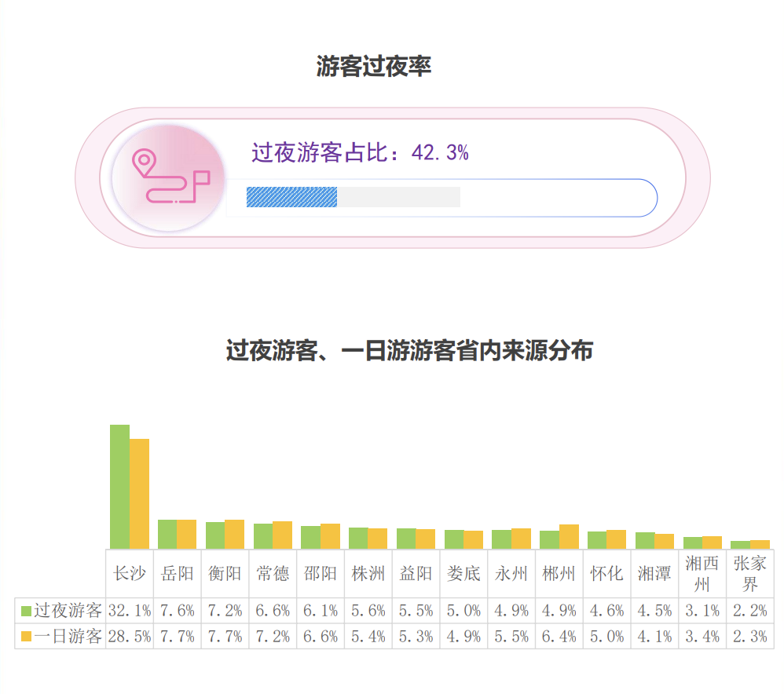Click the yellow 长沙 day-trip bar
This screenshot has height=694, width=784.
(x=139, y=493)
